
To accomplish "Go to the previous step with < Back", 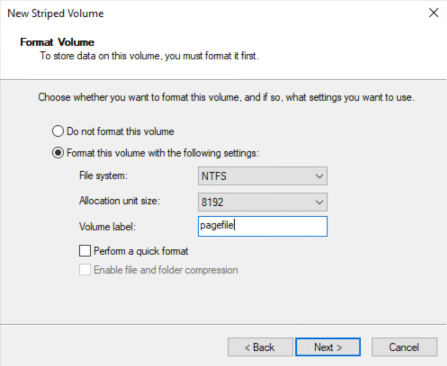I will pyautogui.click(x=260, y=347).
